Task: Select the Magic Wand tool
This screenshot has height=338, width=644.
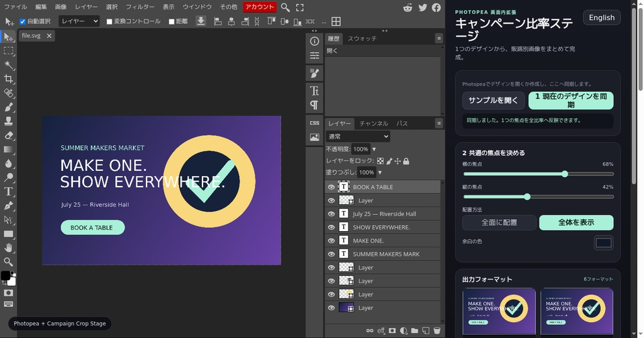Action: tap(8, 65)
